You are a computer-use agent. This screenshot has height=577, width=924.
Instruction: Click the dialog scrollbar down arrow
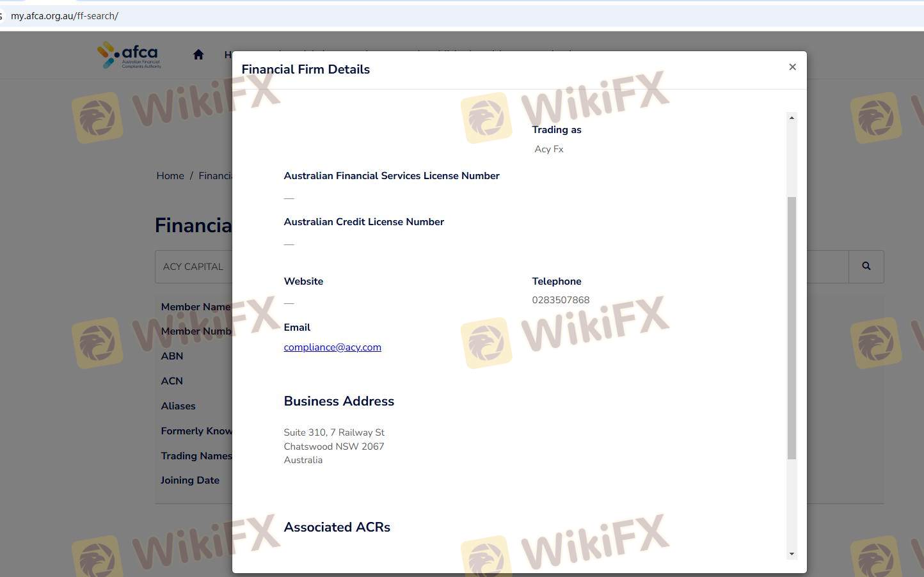pyautogui.click(x=792, y=554)
